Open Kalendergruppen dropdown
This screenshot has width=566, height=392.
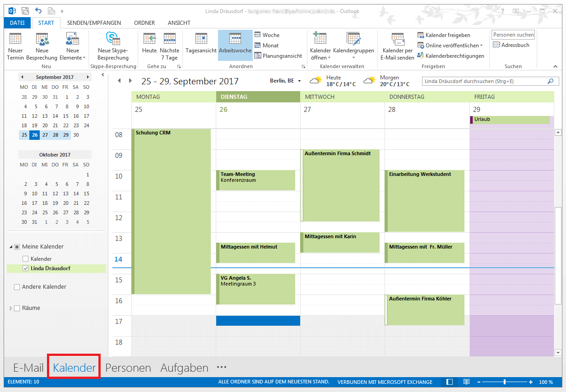tap(353, 46)
